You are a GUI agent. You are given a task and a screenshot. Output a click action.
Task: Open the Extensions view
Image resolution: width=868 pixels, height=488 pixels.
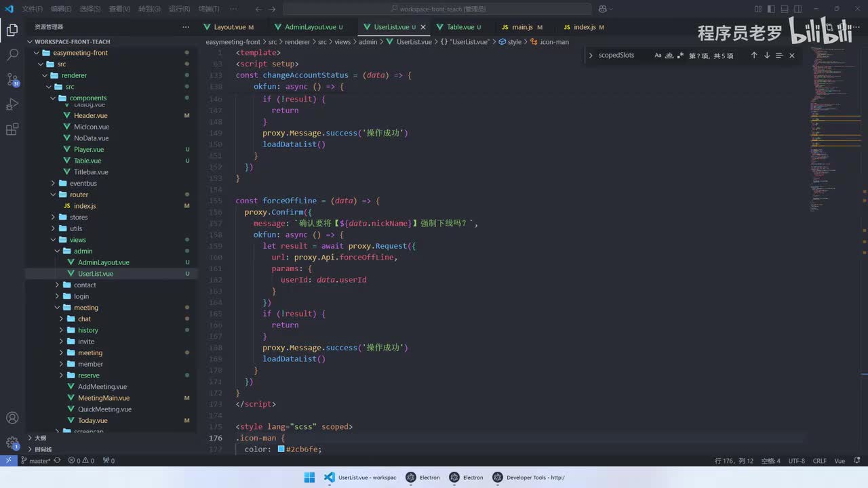click(x=12, y=129)
